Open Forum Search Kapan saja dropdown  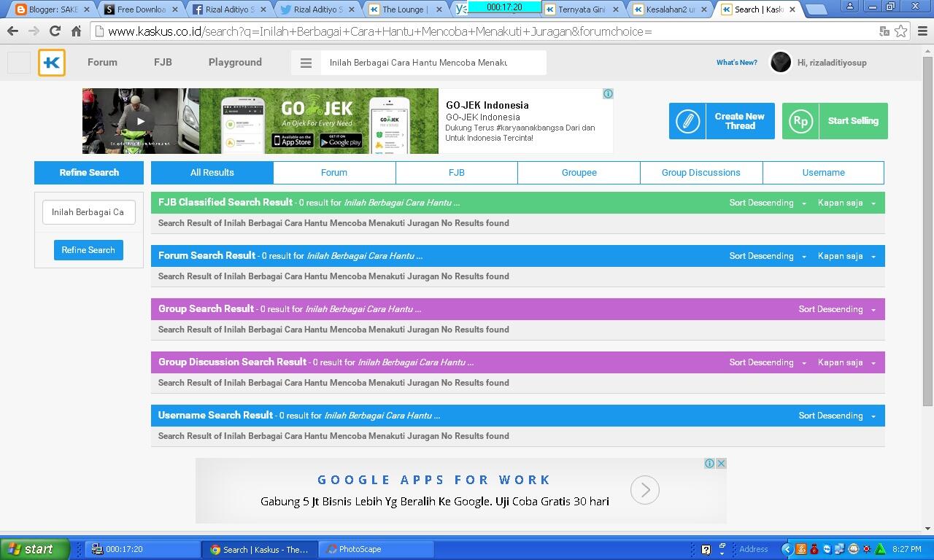pyautogui.click(x=846, y=257)
